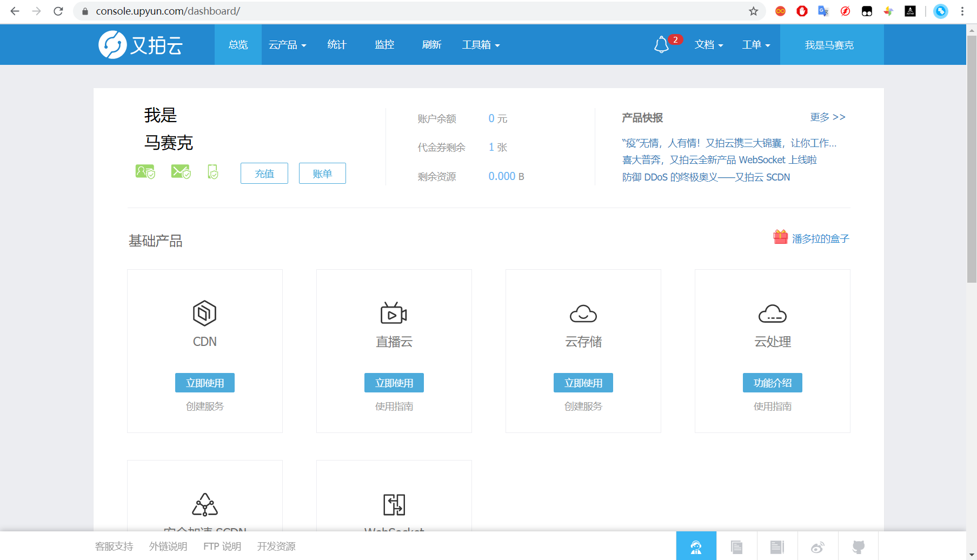Click the real-name verification badge icon
The height and width of the screenshot is (560, 977).
tap(145, 172)
